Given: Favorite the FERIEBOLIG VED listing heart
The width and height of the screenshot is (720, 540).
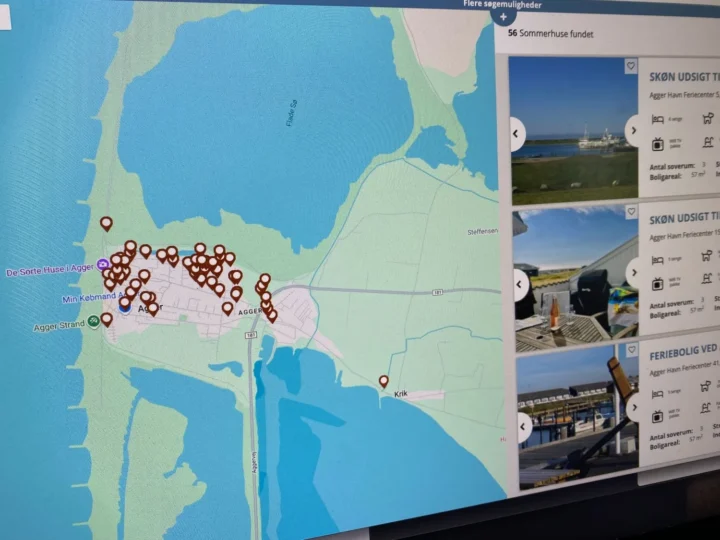Looking at the screenshot, I should [x=632, y=349].
